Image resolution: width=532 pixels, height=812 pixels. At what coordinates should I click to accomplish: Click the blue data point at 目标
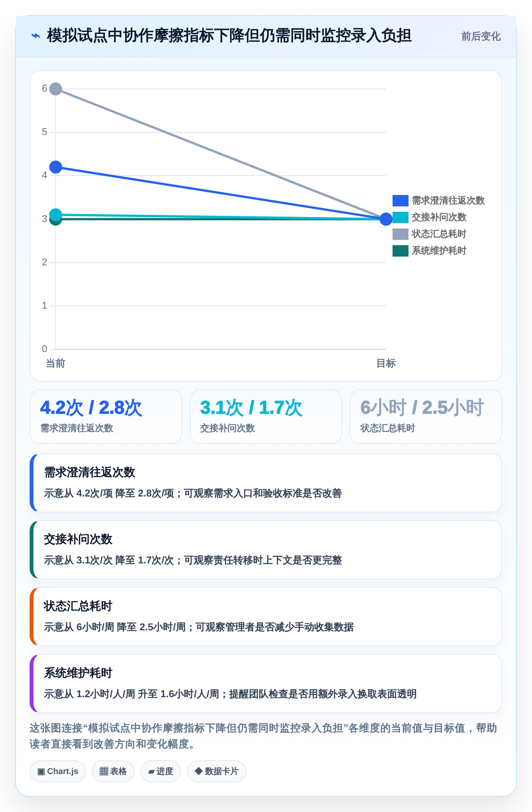tap(386, 219)
